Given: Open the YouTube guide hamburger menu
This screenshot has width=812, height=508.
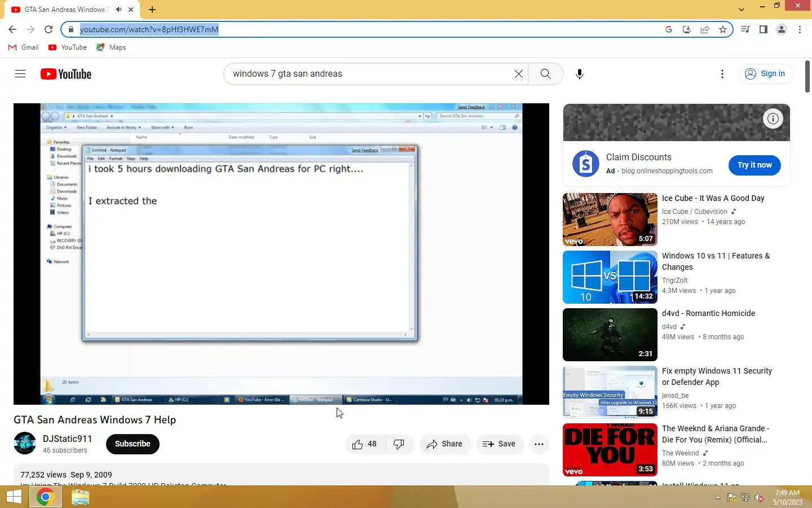Looking at the screenshot, I should coord(20,74).
